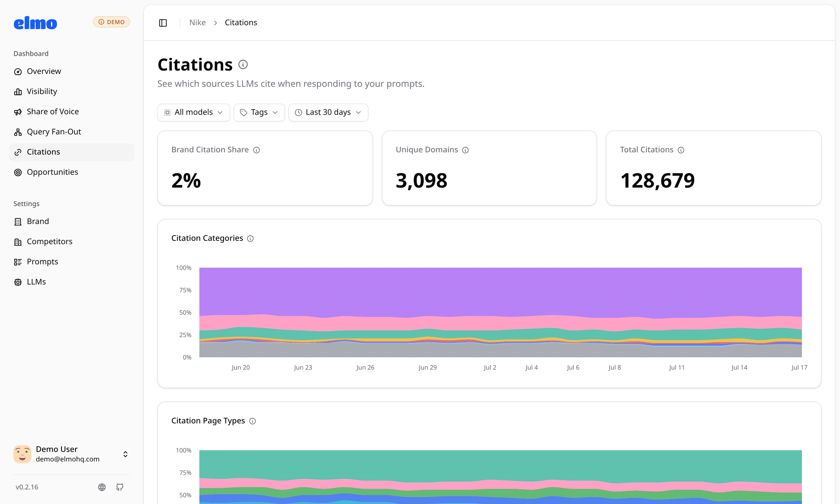This screenshot has width=840, height=504.
Task: Click the Citations link icon in sidebar
Action: point(18,152)
